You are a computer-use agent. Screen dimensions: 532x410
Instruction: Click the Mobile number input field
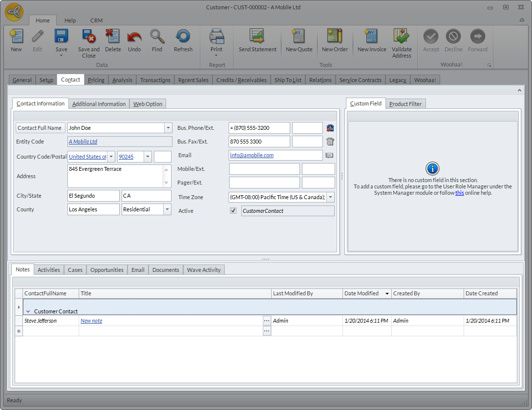tap(264, 169)
